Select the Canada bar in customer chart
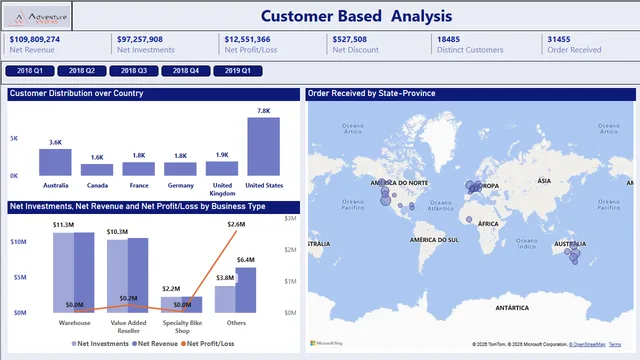640x360 pixels. 97,170
